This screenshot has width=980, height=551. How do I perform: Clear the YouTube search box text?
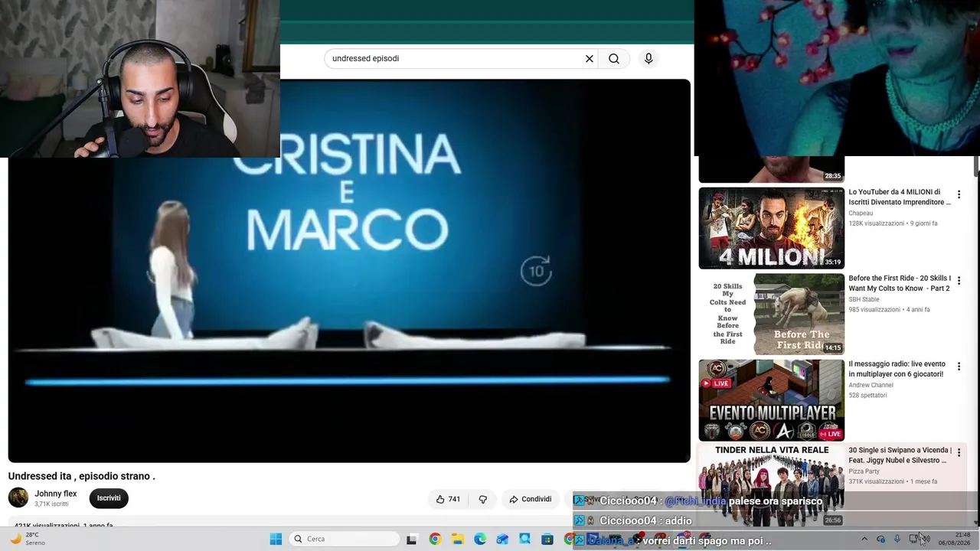tap(590, 58)
